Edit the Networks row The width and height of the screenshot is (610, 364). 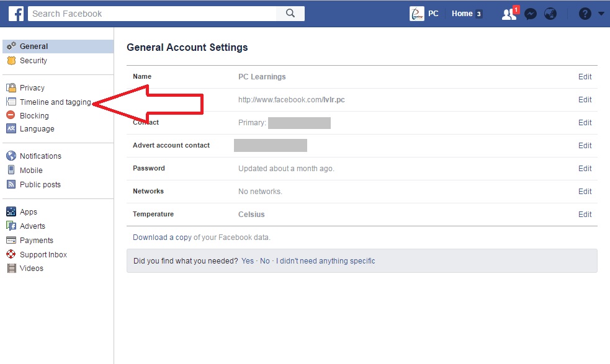585,192
